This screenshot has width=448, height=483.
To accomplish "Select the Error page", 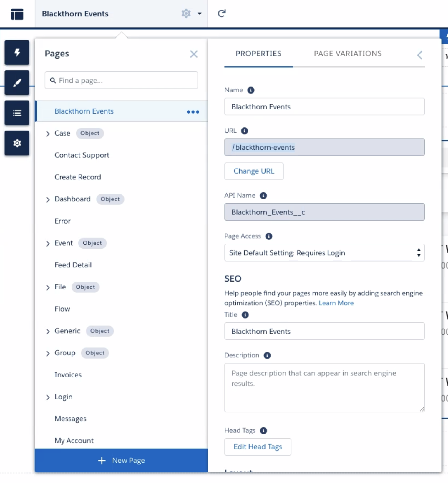I will (x=62, y=221).
